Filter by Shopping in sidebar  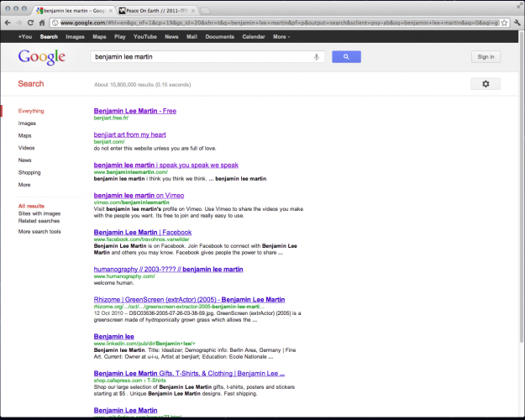[x=29, y=172]
